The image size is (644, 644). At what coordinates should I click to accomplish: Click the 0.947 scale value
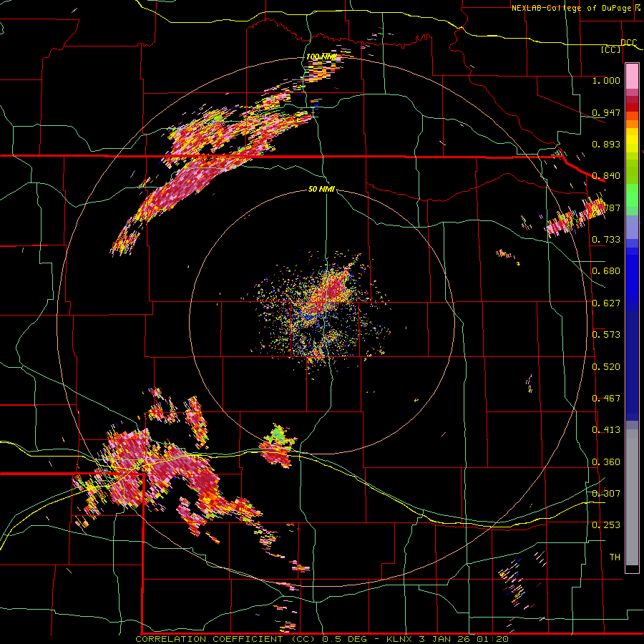pyautogui.click(x=606, y=112)
